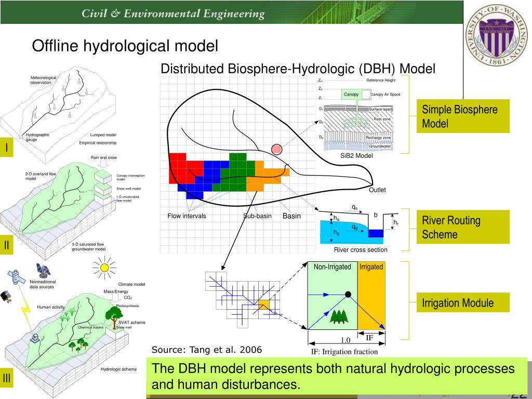Click the Non-Irrigated label

tap(332, 267)
